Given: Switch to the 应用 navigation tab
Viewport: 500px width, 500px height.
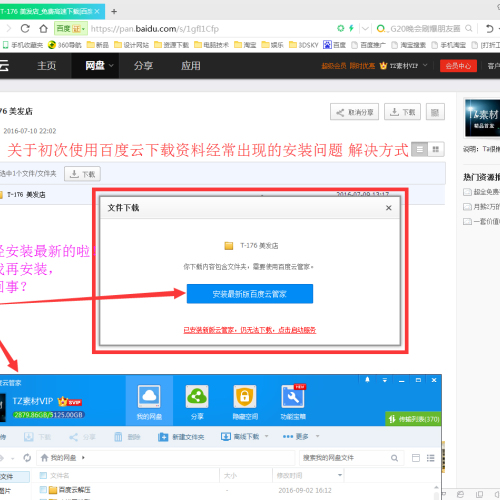Looking at the screenshot, I should [191, 65].
